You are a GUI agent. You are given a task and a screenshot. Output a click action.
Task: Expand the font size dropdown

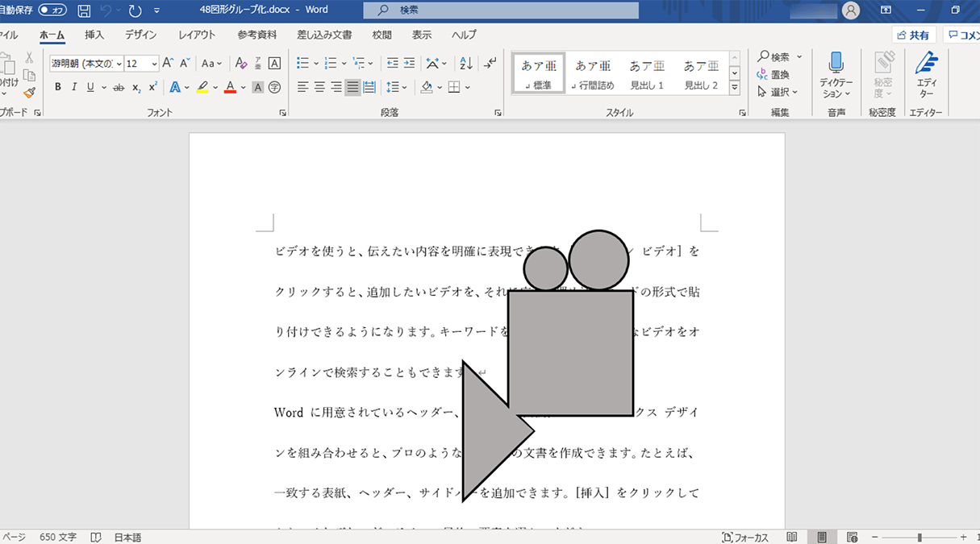click(x=154, y=64)
